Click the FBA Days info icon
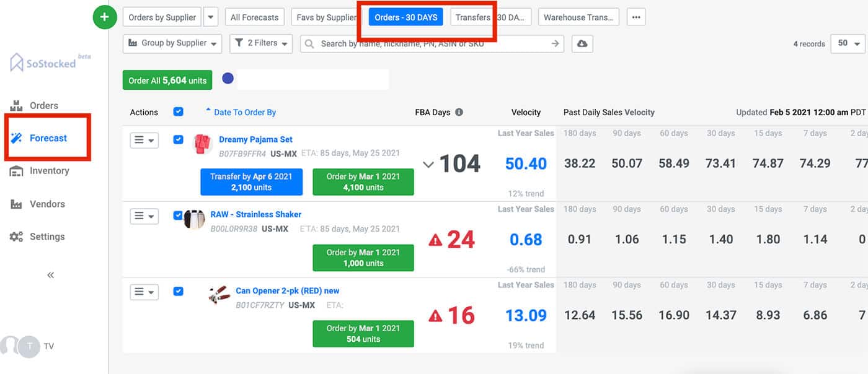868x374 pixels. pos(459,112)
